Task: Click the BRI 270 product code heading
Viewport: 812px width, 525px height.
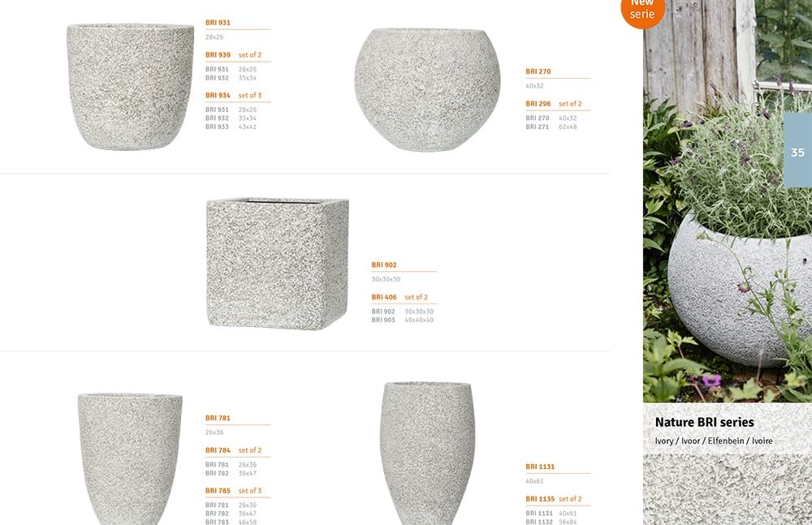Action: pyautogui.click(x=538, y=71)
